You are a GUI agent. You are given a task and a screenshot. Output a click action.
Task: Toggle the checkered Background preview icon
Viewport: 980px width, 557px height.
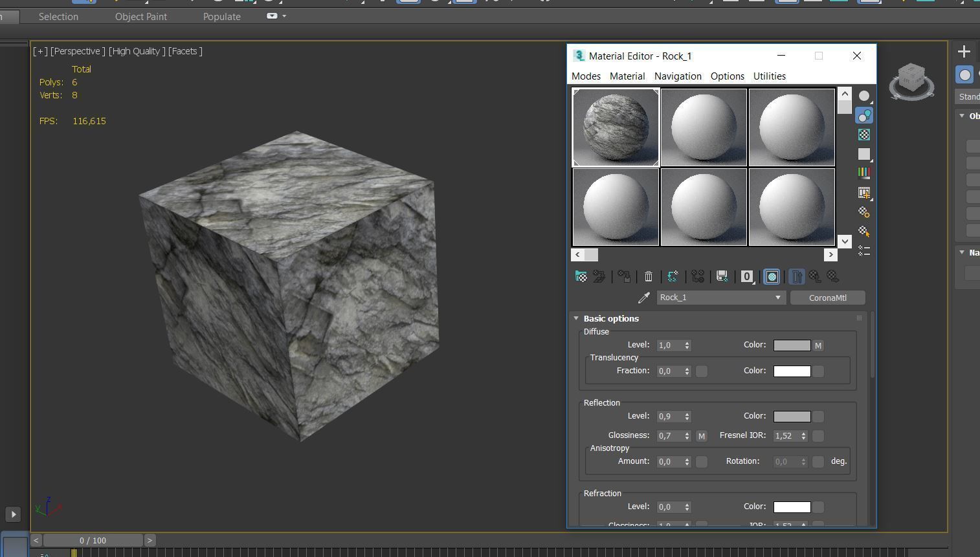(x=864, y=135)
